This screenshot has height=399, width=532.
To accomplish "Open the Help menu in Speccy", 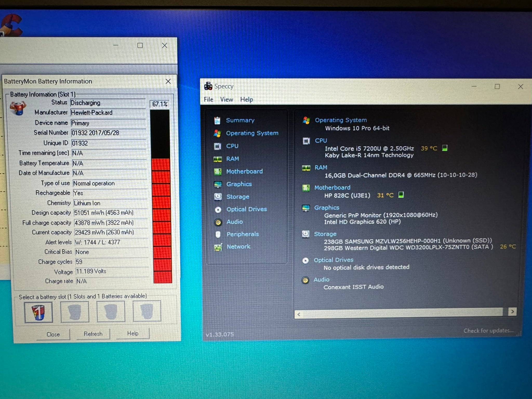I will (x=246, y=99).
